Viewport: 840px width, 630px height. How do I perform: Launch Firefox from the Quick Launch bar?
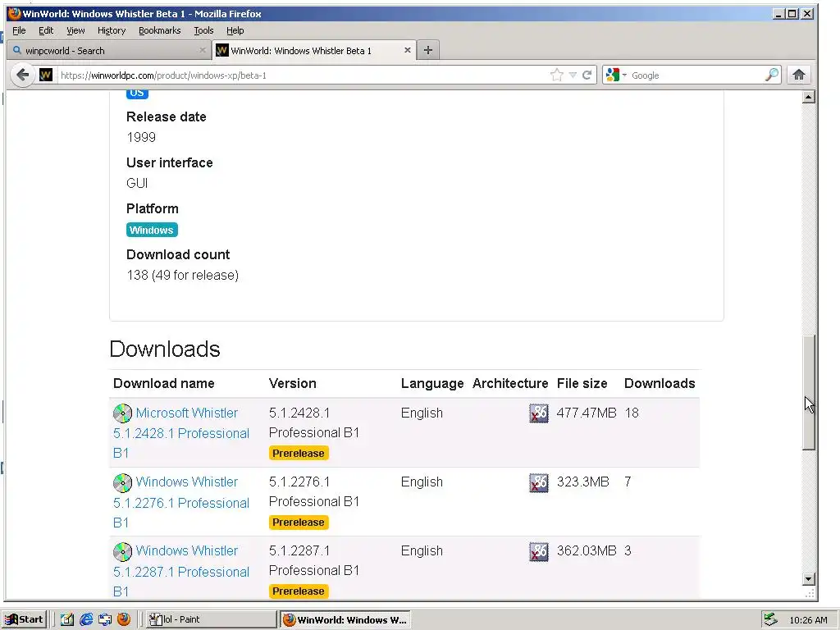point(124,619)
